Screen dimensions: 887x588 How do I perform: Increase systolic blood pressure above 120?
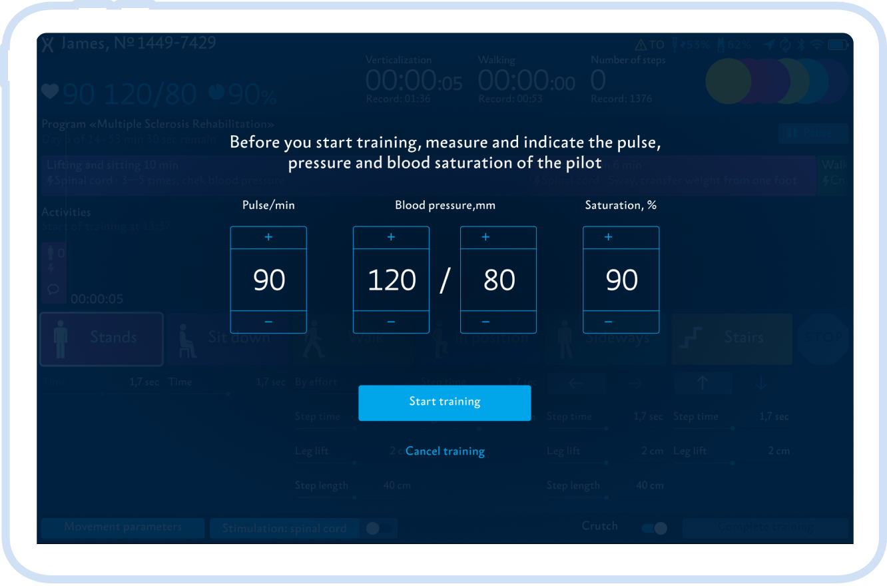[391, 238]
